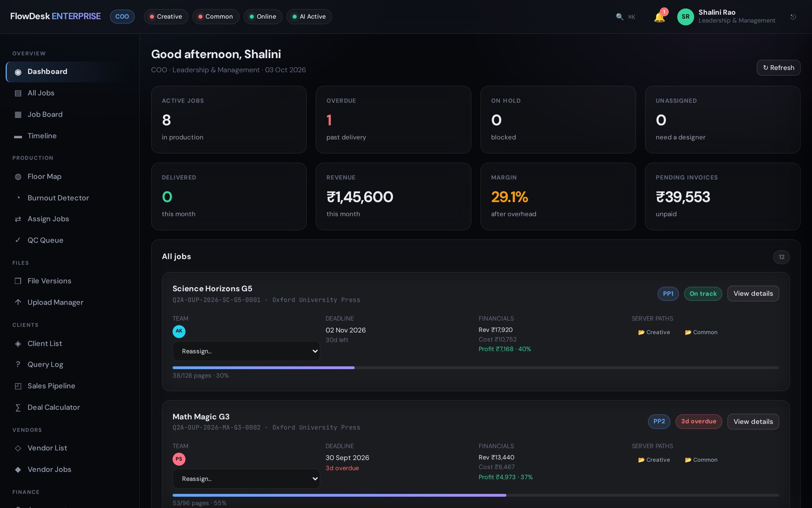Open Sales Pipeline in sidebar

click(x=69, y=386)
